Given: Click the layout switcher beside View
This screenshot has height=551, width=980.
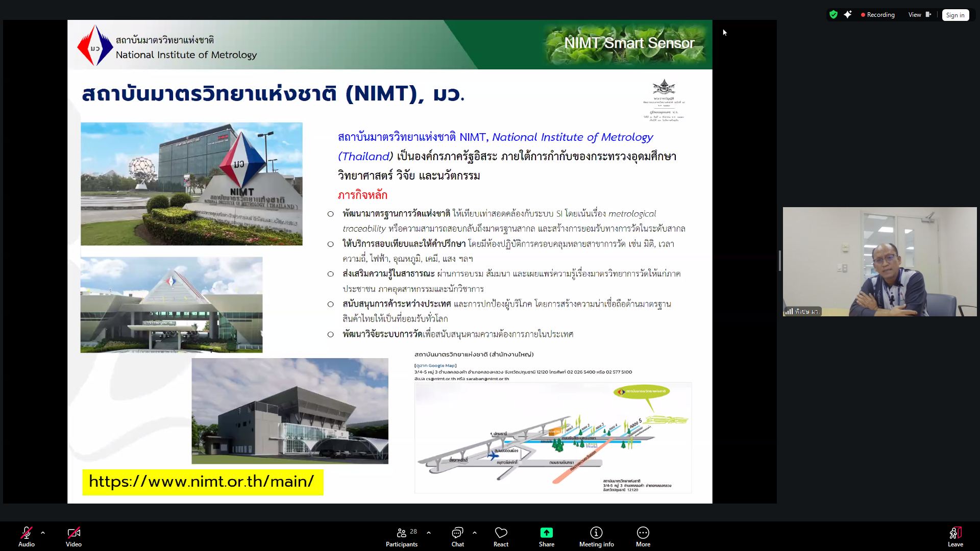Looking at the screenshot, I should 927,15.
